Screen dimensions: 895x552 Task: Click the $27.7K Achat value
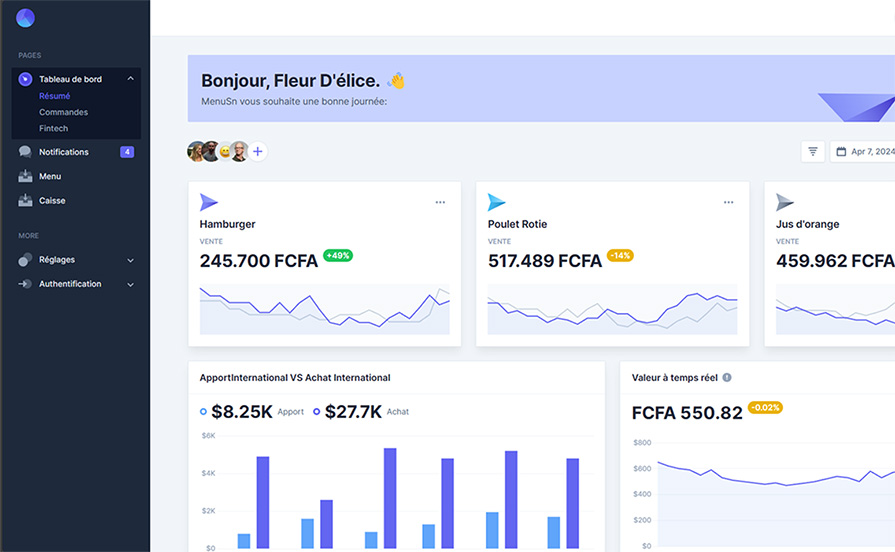353,412
